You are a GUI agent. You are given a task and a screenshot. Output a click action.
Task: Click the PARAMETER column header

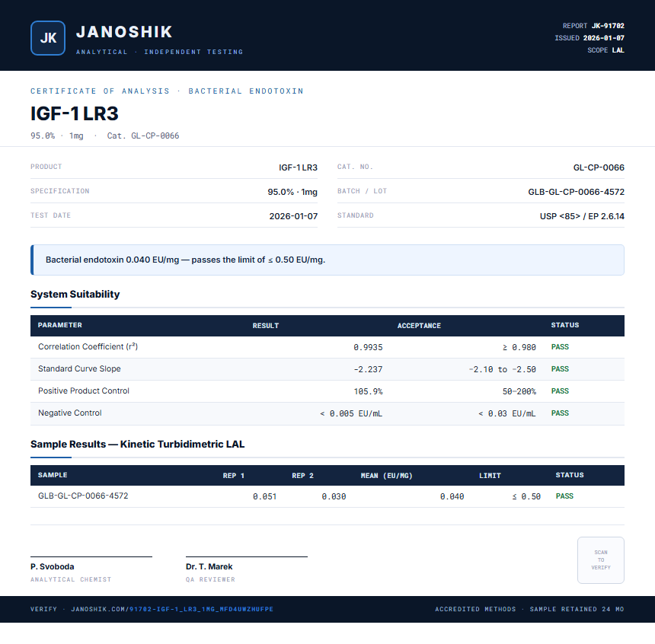[x=59, y=325]
